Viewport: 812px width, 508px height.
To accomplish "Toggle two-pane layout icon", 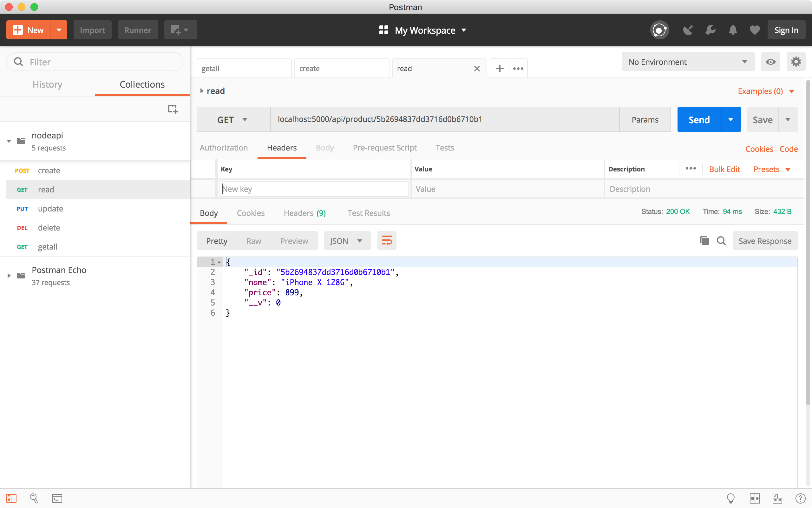I will point(755,498).
